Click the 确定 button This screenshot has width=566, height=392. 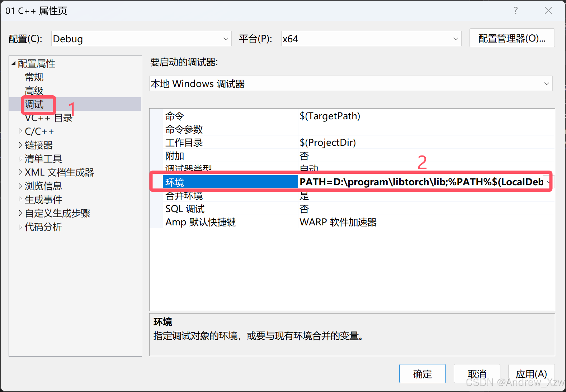pos(422,374)
